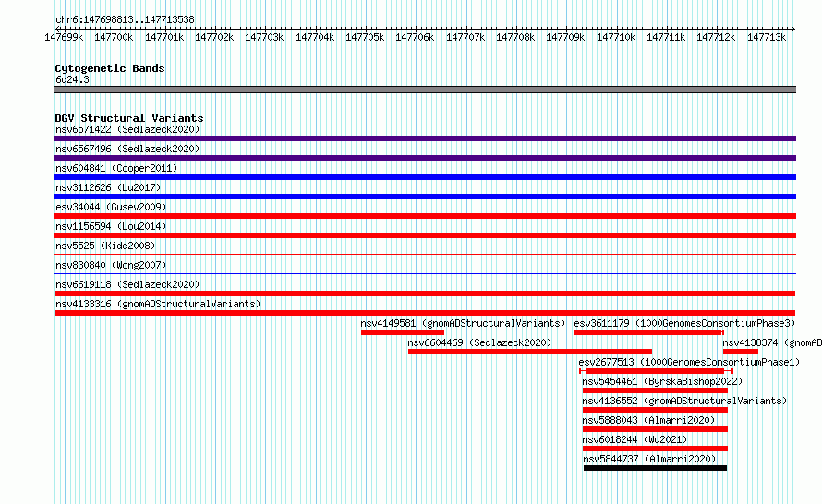Click nsv6619118 (Sedlazeck2020) red bar
The image size is (822, 504).
click(425, 294)
